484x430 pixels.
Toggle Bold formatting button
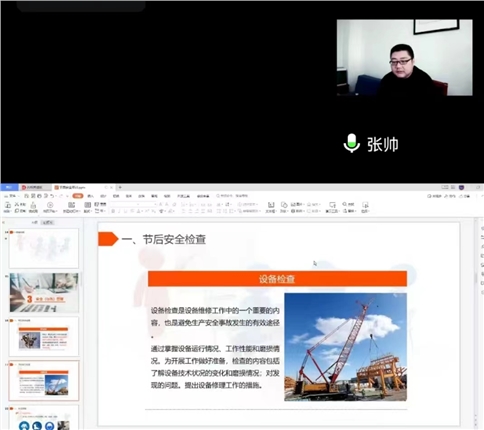(x=113, y=211)
